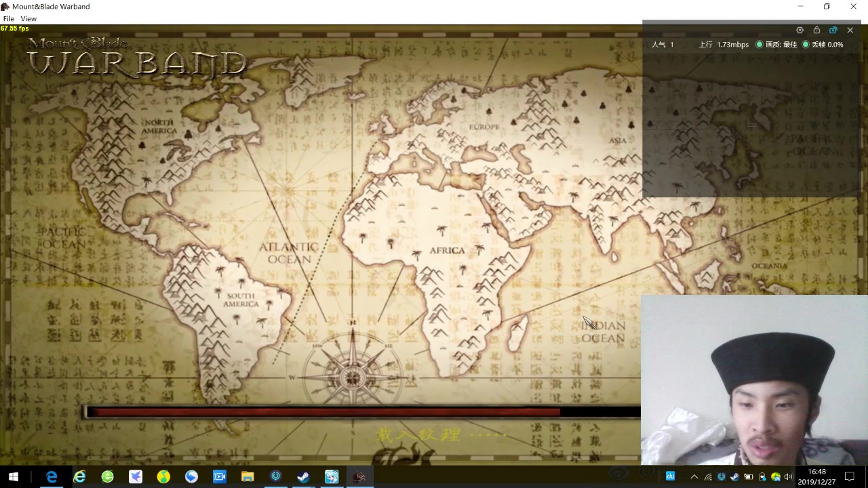Click the webcam preview thumbnail
This screenshot has height=488, width=868.
(754, 380)
